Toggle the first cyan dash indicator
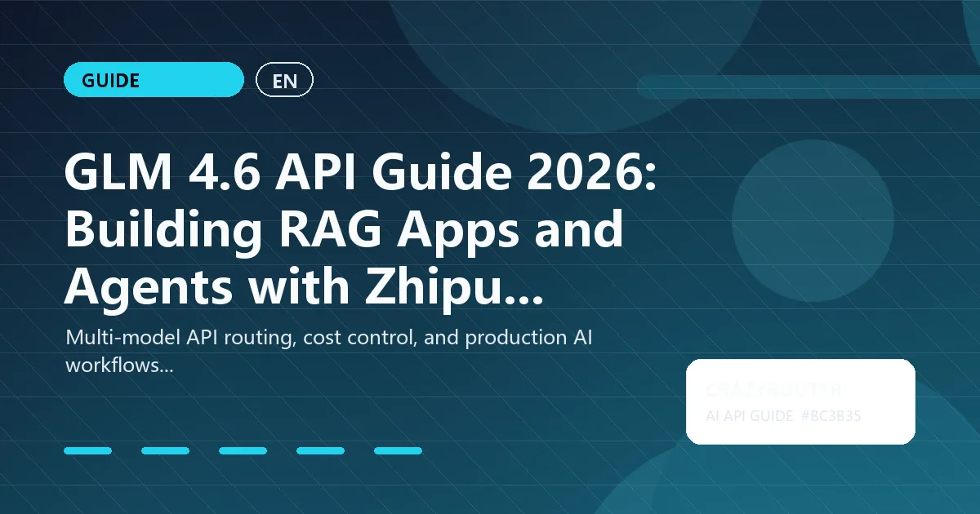 point(89,450)
